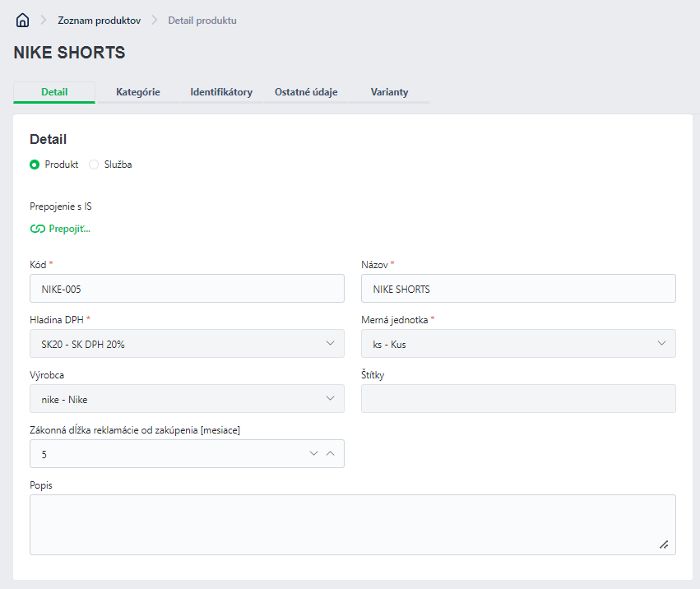The height and width of the screenshot is (589, 700).
Task: Click the chain link Prepojiť icon
Action: pyautogui.click(x=38, y=229)
